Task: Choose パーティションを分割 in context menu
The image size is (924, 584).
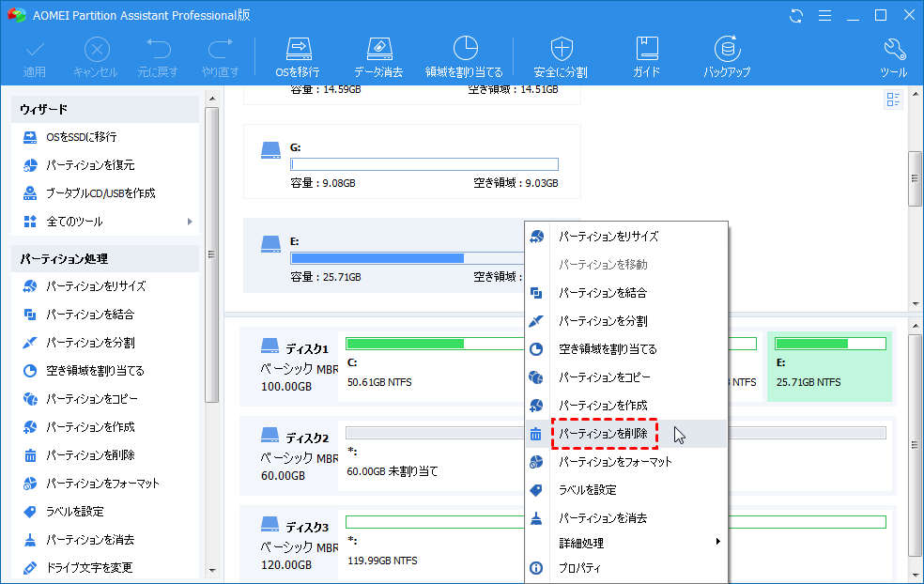Action: (x=626, y=321)
